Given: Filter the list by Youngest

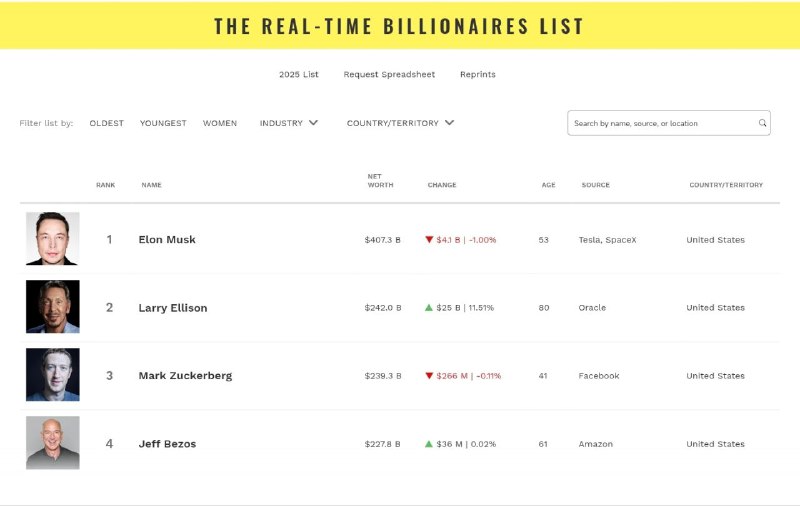Looking at the screenshot, I should 163,123.
